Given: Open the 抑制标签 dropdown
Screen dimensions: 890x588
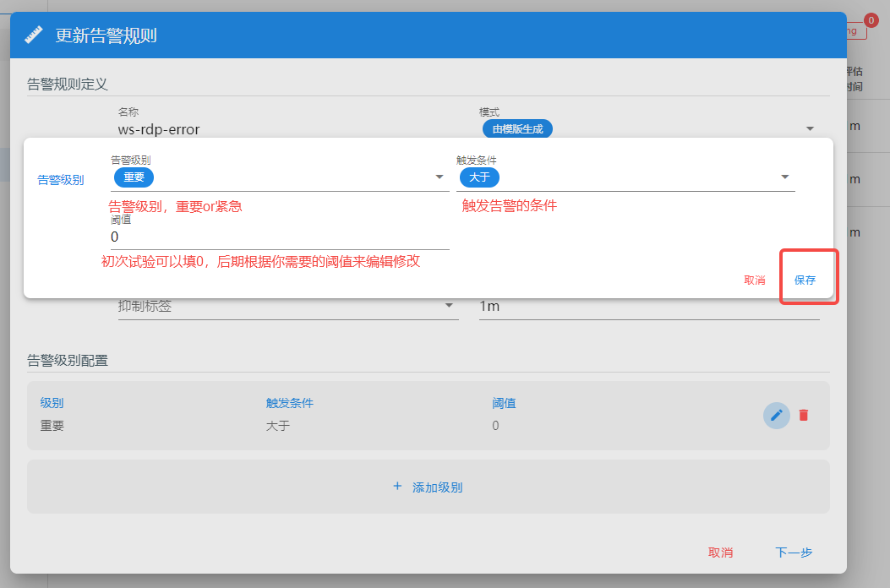Looking at the screenshot, I should coord(287,306).
